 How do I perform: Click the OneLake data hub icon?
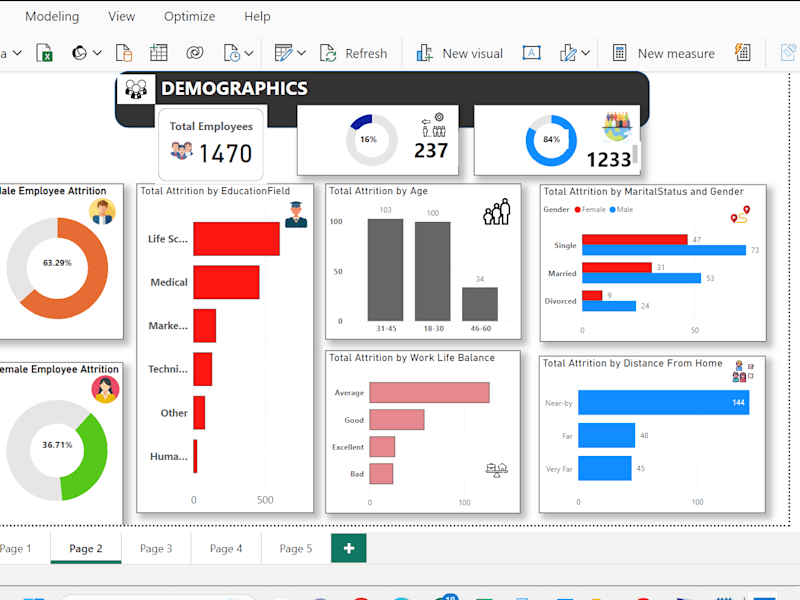[80, 53]
